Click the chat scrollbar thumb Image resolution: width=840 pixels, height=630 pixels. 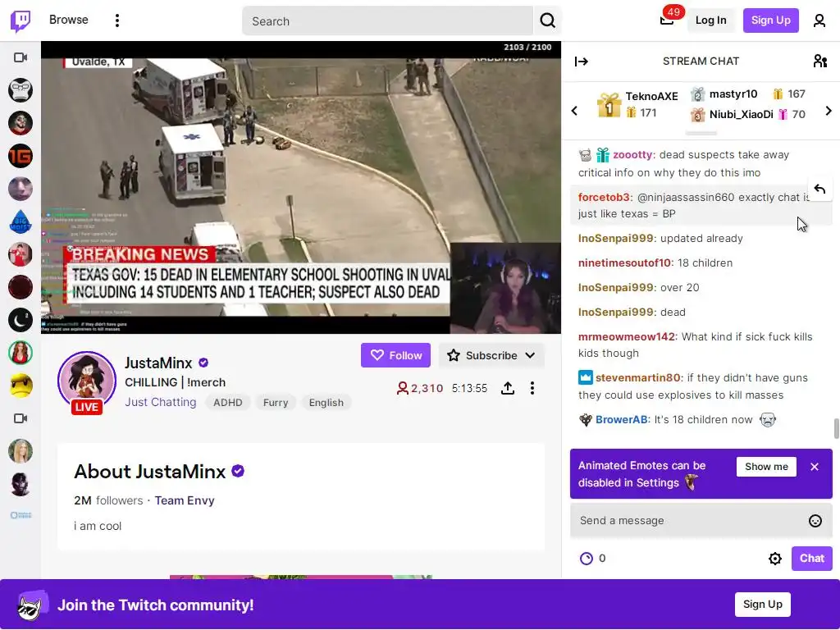click(x=835, y=428)
